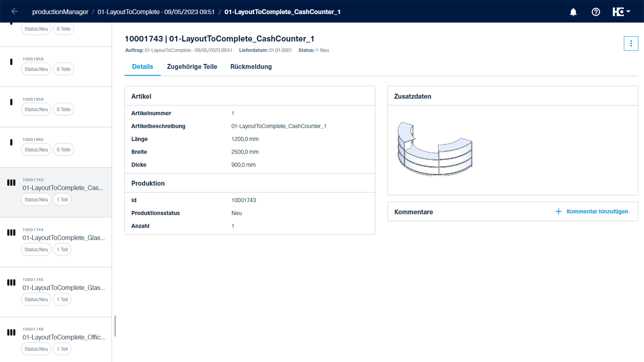Click the bars icon for item 10001744

click(11, 232)
